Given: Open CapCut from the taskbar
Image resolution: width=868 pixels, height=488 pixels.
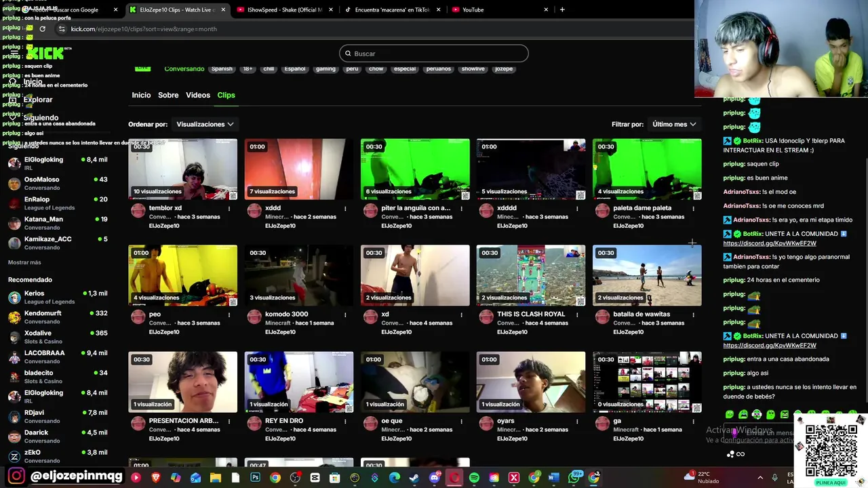Looking at the screenshot, I should 315,478.
